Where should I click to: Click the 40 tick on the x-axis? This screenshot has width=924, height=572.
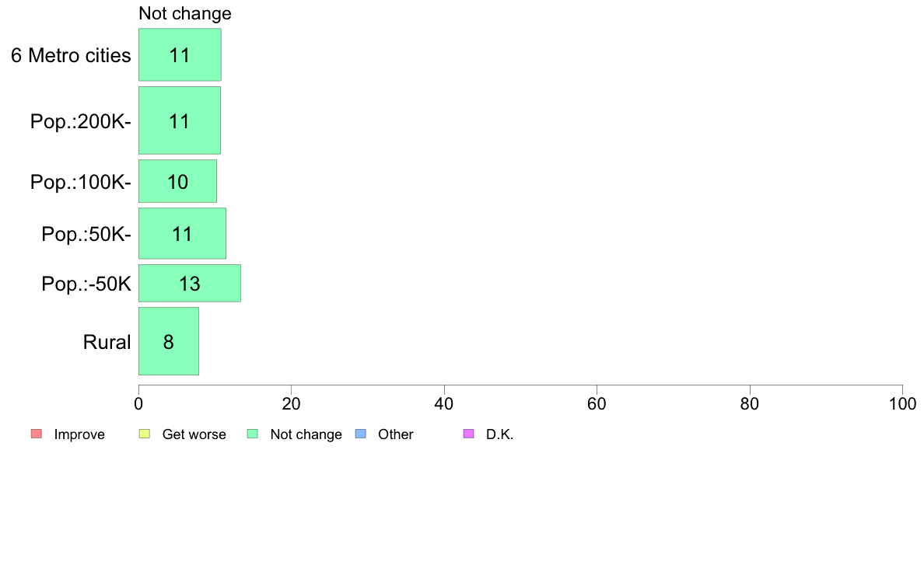pyautogui.click(x=444, y=404)
